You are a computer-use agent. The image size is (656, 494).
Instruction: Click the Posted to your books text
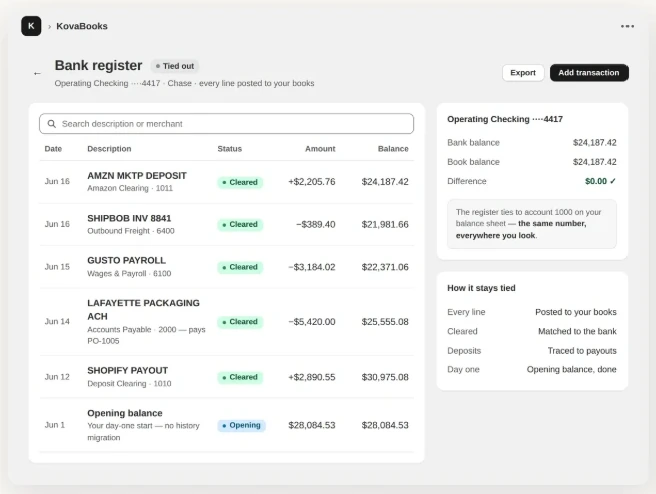pyautogui.click(x=576, y=312)
